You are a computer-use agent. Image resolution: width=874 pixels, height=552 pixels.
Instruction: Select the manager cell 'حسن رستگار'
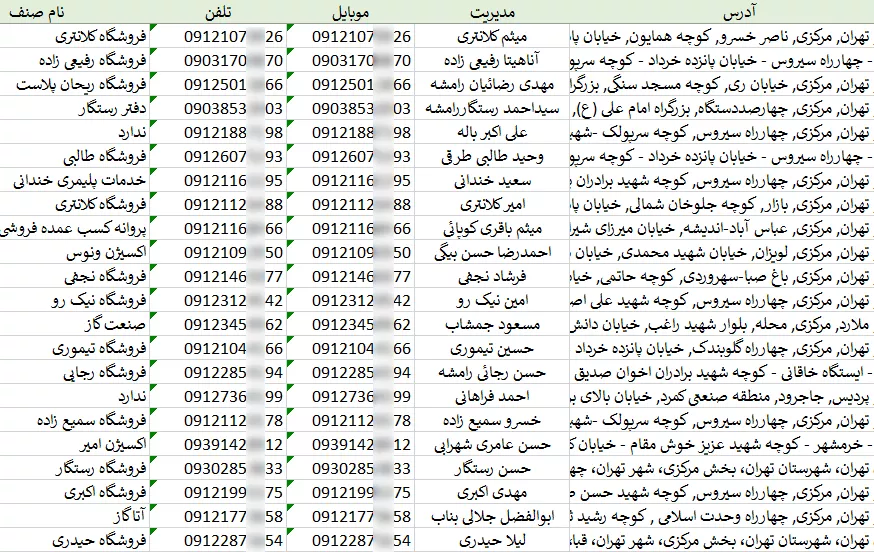coord(492,468)
